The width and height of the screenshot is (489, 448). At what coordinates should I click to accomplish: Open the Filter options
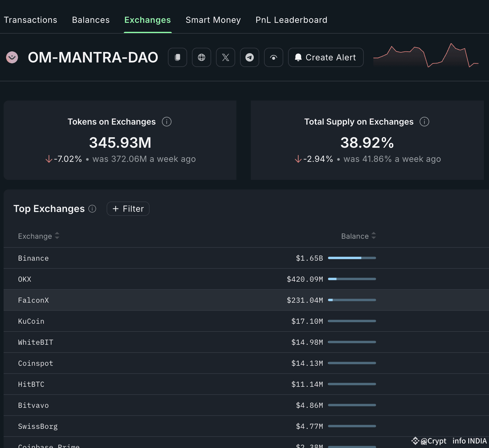[x=128, y=209]
